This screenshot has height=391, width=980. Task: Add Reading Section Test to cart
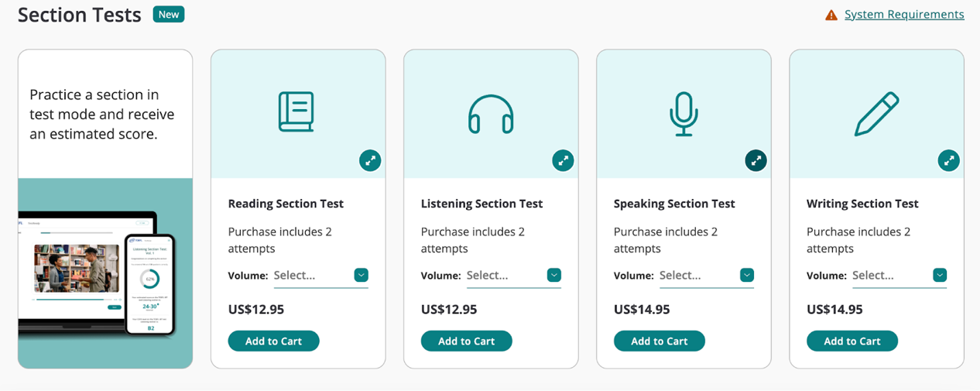(273, 341)
